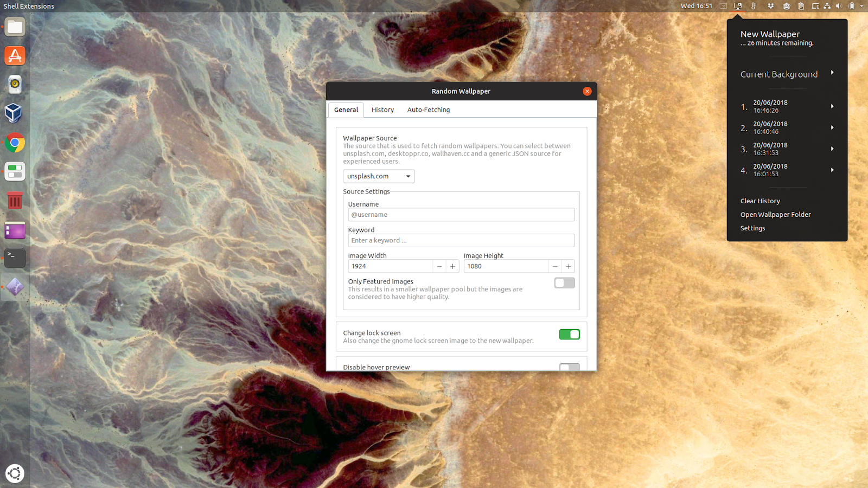Open the wallpaper source dropdown showing unsplash.com
Screen dimensions: 868x488
point(378,176)
